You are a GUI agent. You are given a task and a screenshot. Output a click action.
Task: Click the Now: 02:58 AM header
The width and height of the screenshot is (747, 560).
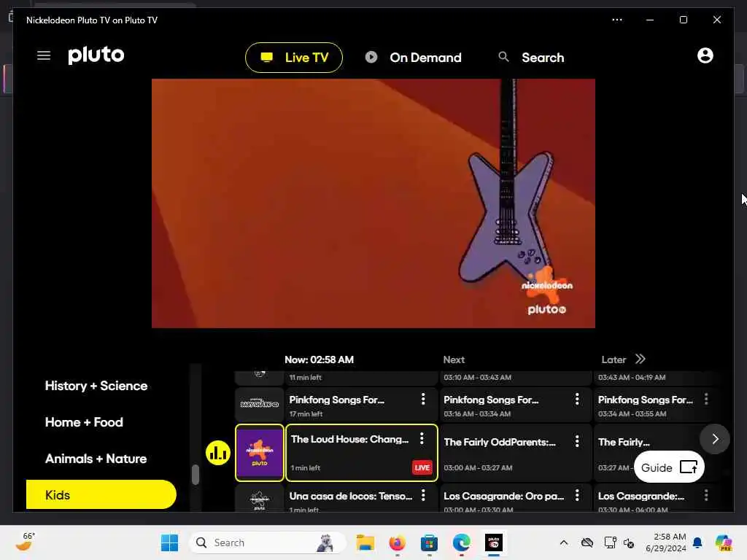pyautogui.click(x=320, y=359)
